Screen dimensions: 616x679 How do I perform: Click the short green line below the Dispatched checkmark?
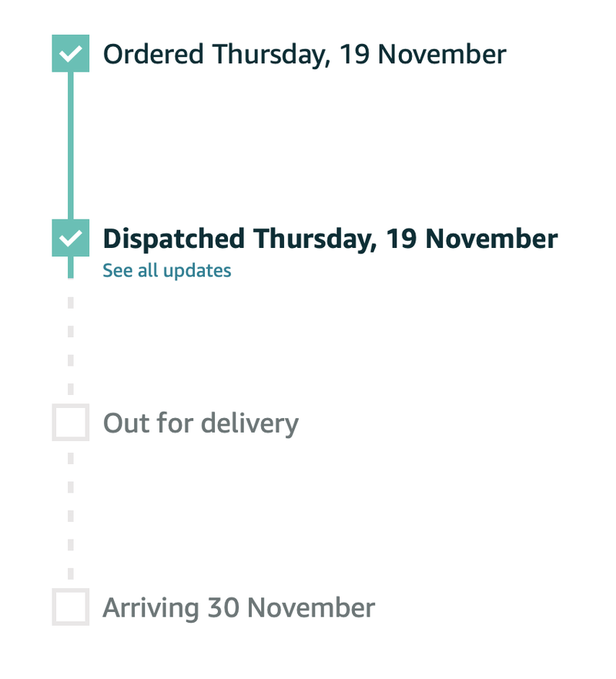70,267
